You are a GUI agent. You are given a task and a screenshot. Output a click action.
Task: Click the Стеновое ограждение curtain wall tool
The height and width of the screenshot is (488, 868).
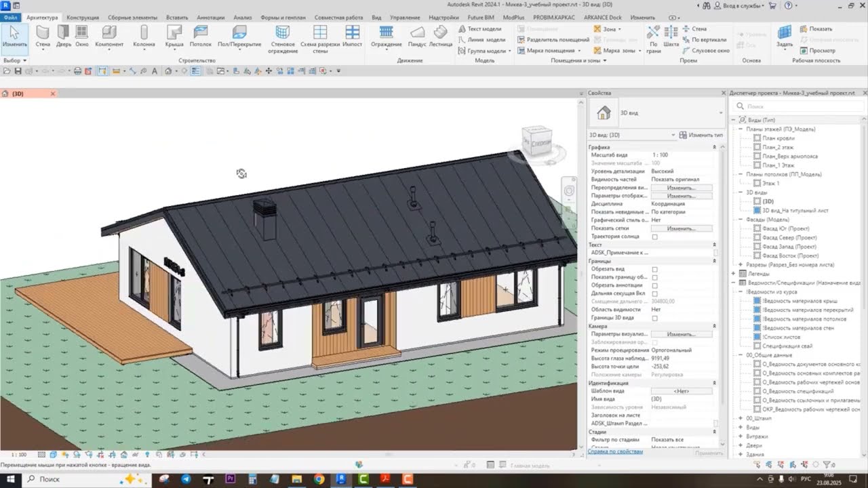283,39
